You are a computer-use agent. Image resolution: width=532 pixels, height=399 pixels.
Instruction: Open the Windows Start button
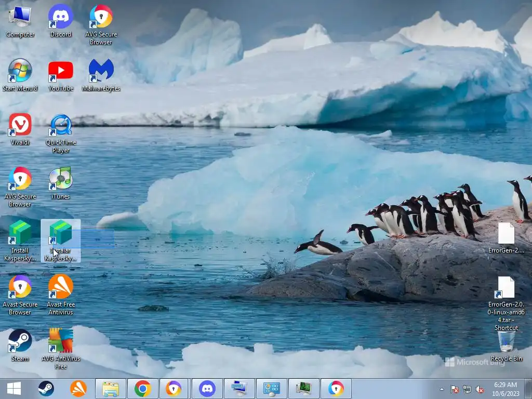coord(14,389)
